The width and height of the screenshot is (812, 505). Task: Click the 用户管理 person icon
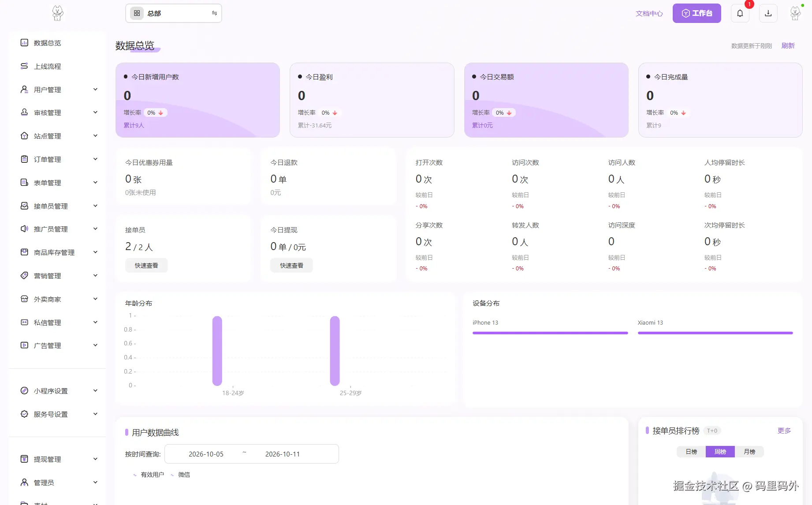tap(24, 90)
